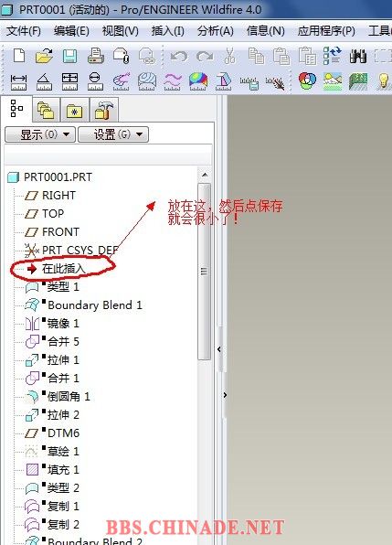392x545 pixels.
Task: Select the FRONT datum plane
Action: pos(52,232)
